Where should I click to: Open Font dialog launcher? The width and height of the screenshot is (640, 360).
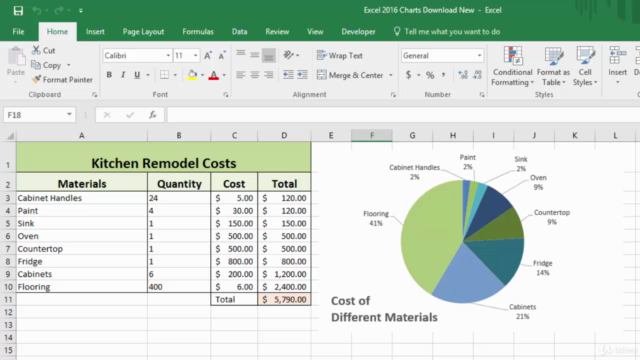pyautogui.click(x=226, y=95)
